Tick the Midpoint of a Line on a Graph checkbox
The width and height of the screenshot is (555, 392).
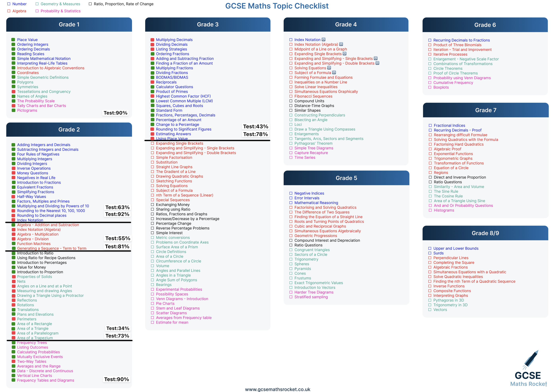(x=291, y=49)
